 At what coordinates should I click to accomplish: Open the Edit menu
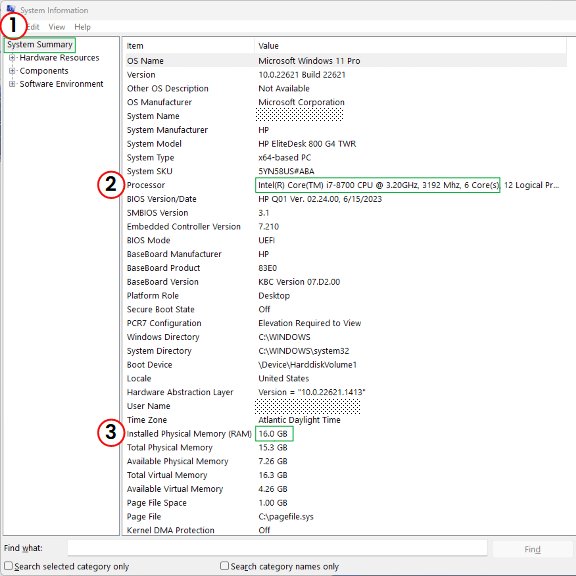click(33, 27)
